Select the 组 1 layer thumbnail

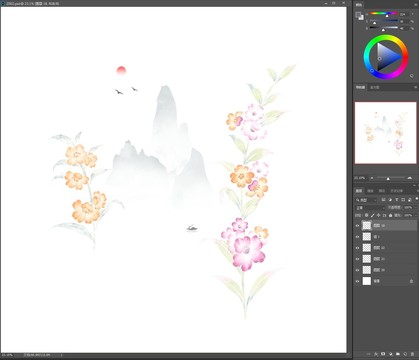[x=367, y=237]
